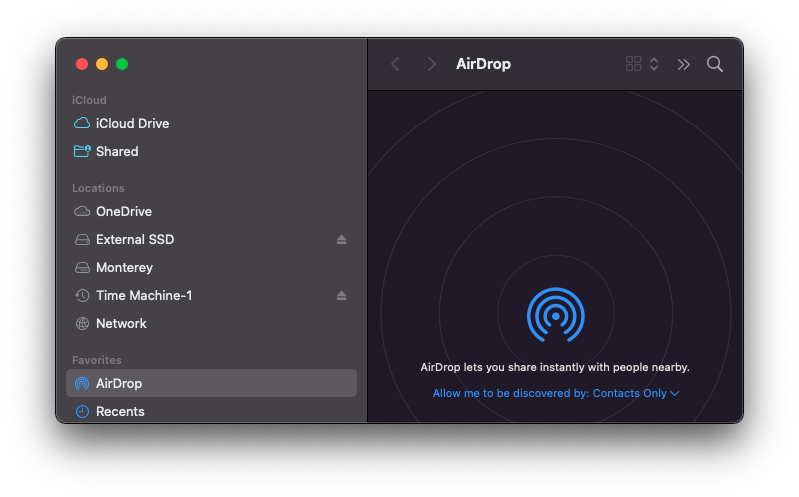The height and width of the screenshot is (497, 799).
Task: Eject the External SSD drive
Action: 341,240
